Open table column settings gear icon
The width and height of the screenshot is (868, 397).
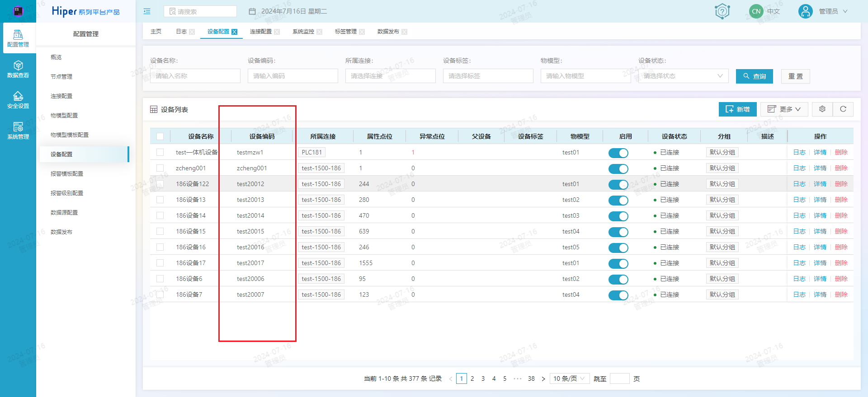click(x=822, y=109)
